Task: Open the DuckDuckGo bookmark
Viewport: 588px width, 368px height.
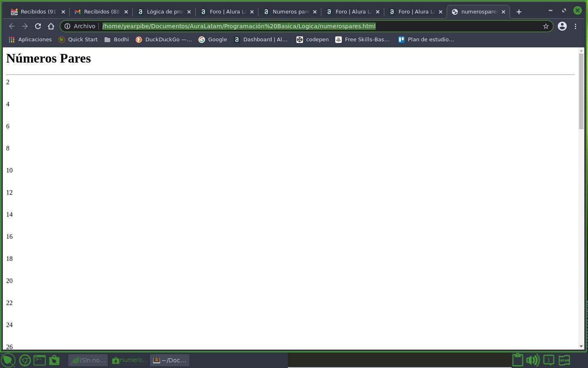Action: 164,40
